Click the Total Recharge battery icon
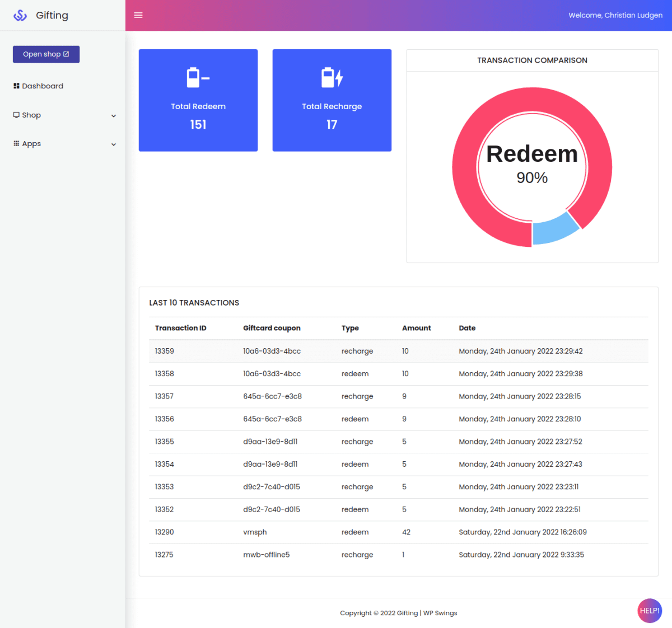The height and width of the screenshot is (628, 672). 332,78
